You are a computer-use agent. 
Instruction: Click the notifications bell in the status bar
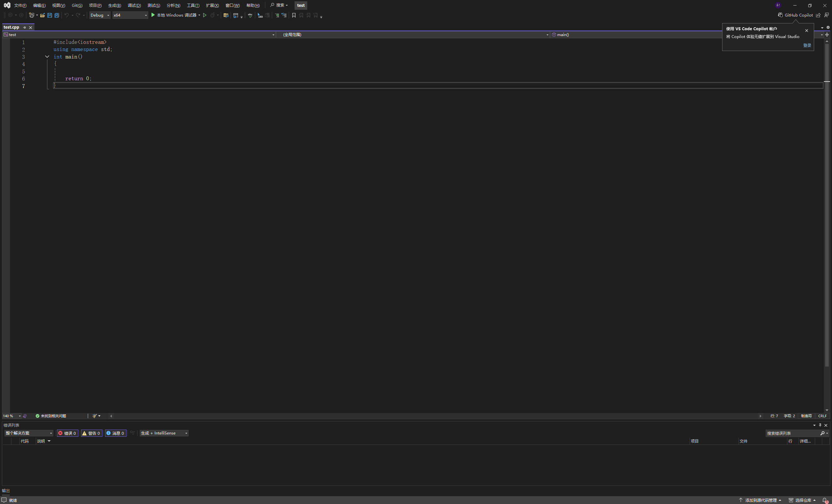(x=825, y=500)
